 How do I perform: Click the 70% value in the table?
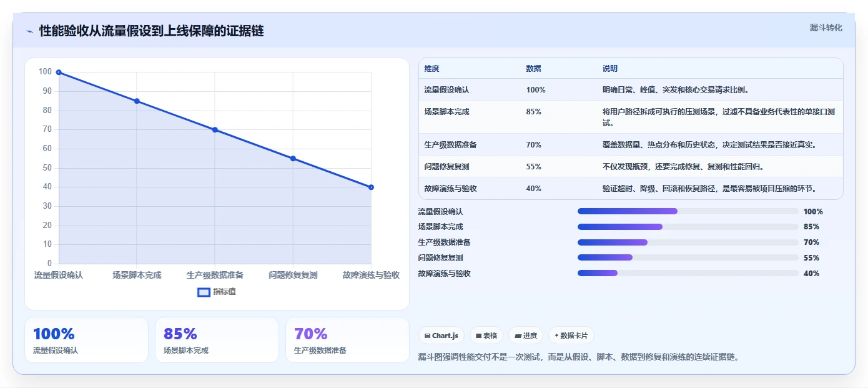pos(534,145)
